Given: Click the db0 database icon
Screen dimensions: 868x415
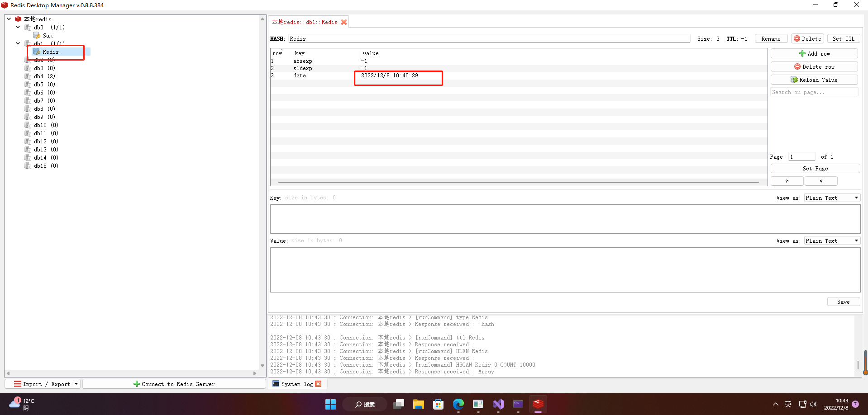Looking at the screenshot, I should coord(28,27).
